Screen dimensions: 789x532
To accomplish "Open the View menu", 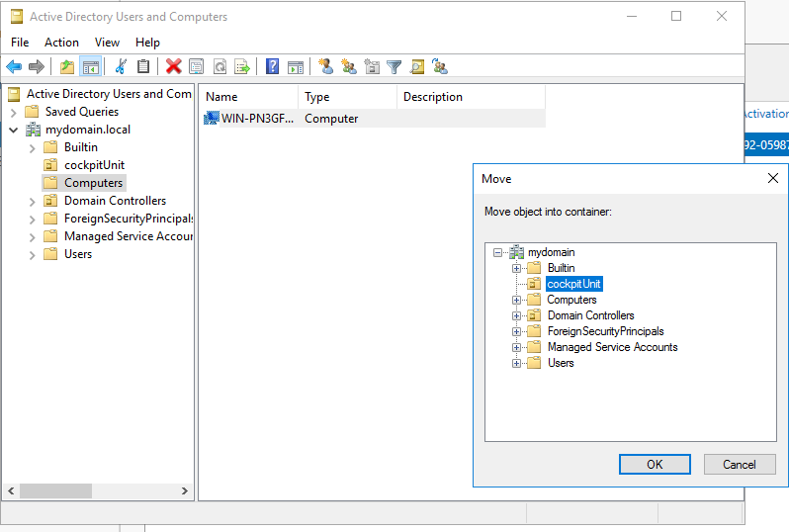I will point(107,43).
